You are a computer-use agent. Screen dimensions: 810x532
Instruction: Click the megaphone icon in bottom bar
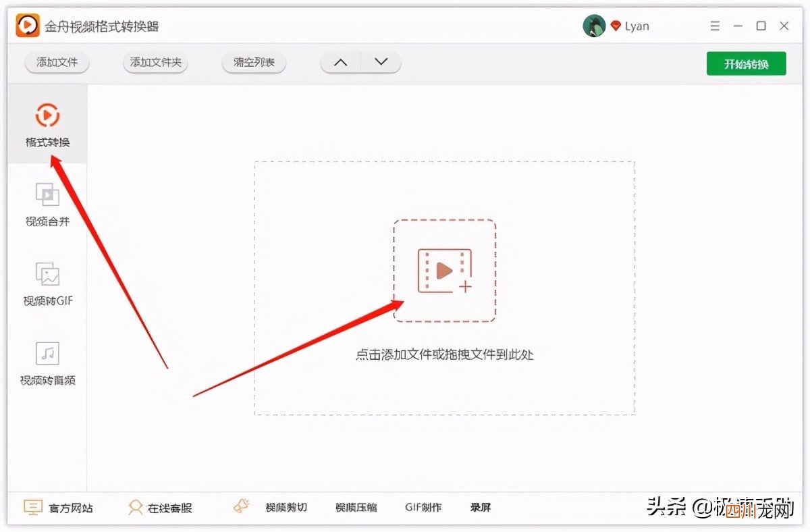(x=242, y=506)
